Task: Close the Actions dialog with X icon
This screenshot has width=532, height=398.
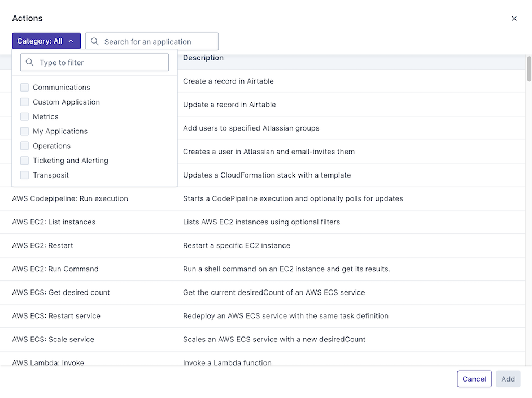Action: (x=514, y=19)
